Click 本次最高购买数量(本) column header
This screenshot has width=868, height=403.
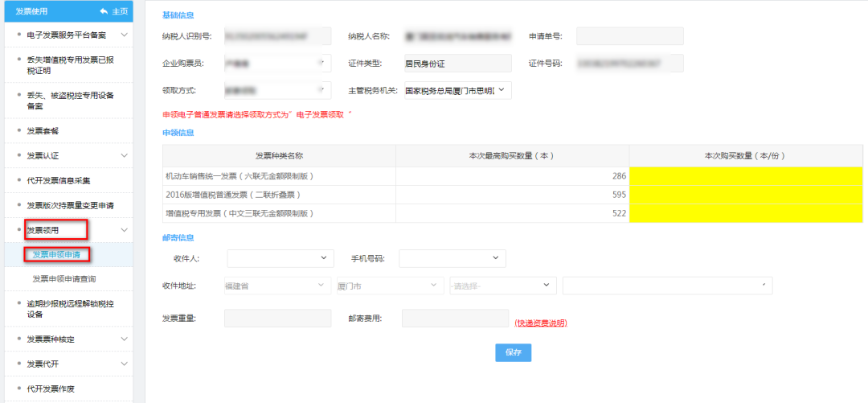click(512, 156)
